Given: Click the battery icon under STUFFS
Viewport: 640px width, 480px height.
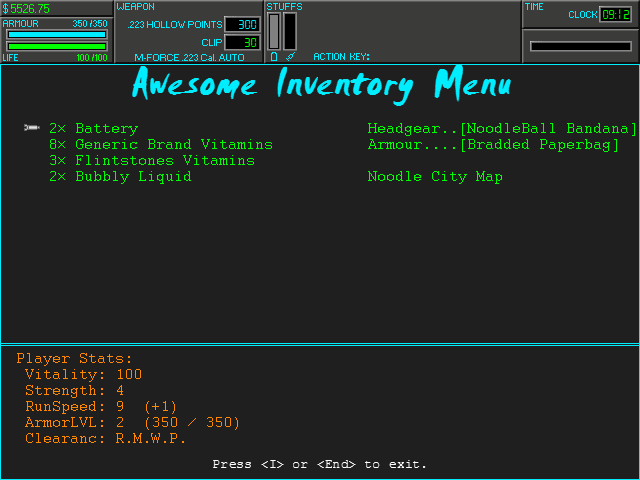Looking at the screenshot, I should pos(274,56).
